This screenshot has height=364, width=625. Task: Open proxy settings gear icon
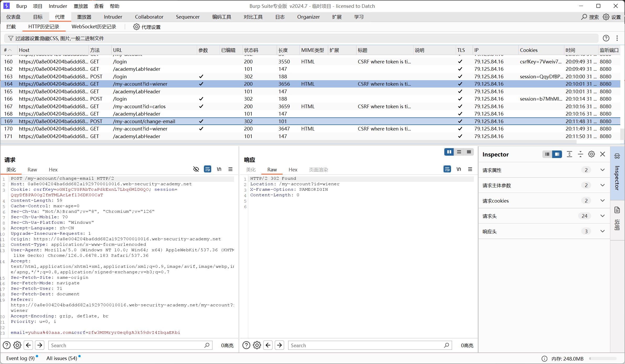click(x=136, y=27)
